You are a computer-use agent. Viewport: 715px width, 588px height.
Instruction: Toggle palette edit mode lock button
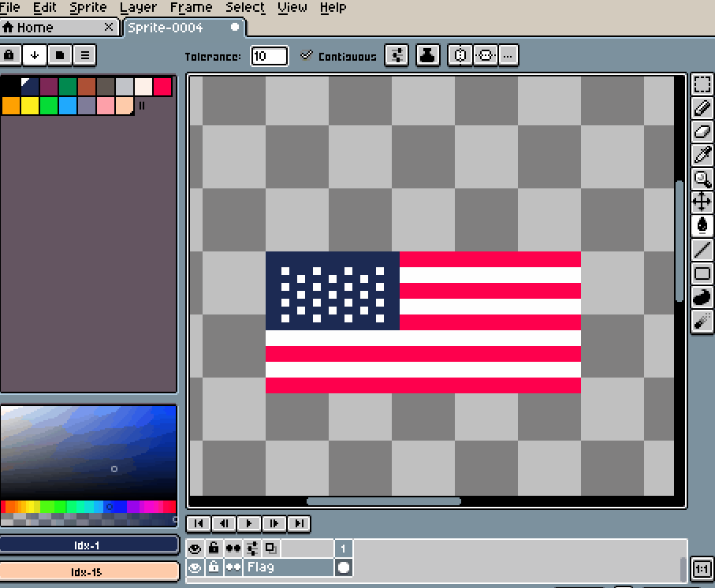(9, 55)
